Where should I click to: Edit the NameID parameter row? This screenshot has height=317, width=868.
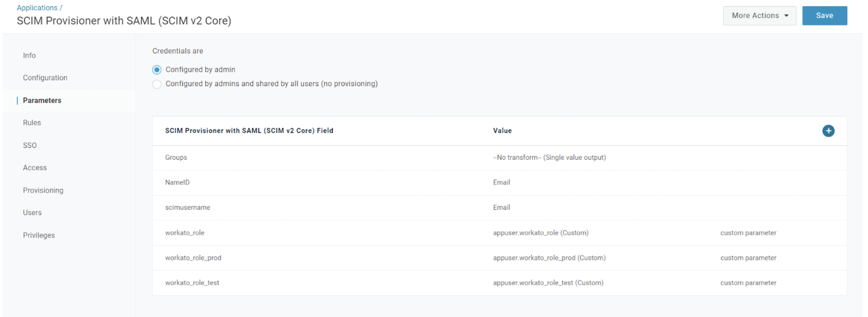(177, 182)
